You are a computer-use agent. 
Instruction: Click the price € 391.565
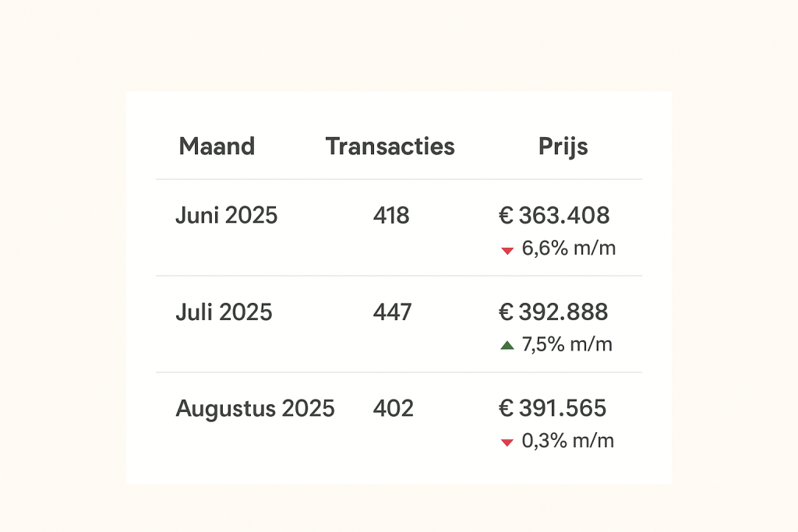553,409
